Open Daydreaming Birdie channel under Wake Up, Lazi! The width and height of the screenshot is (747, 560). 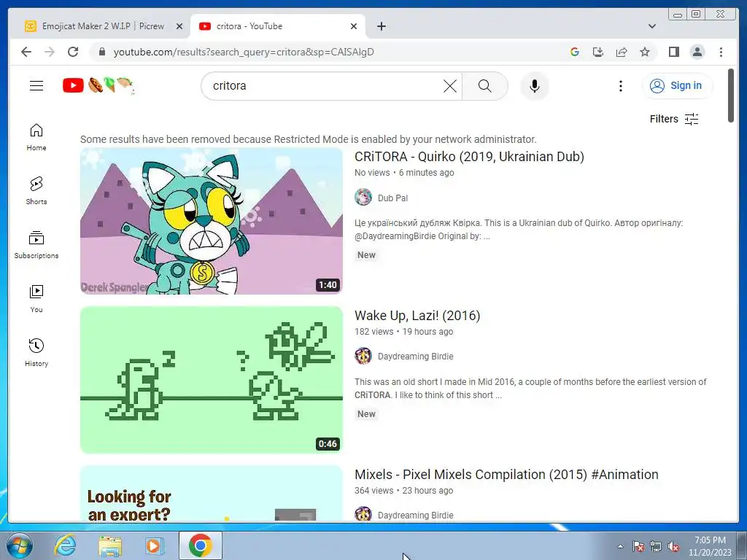coord(415,356)
